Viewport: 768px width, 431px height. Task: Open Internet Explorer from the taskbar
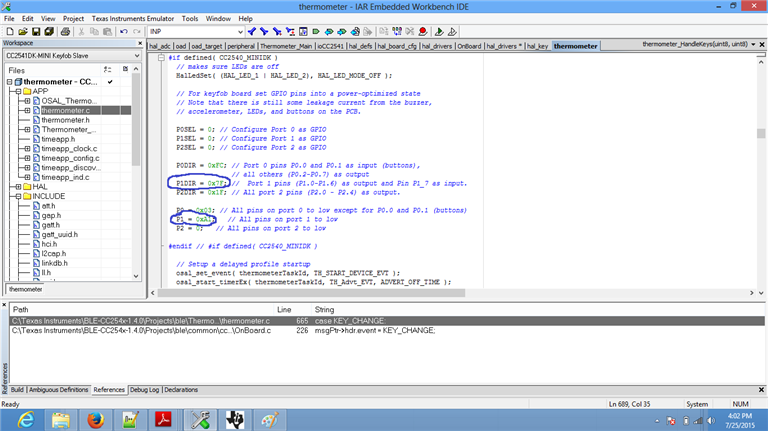pyautogui.click(x=26, y=420)
